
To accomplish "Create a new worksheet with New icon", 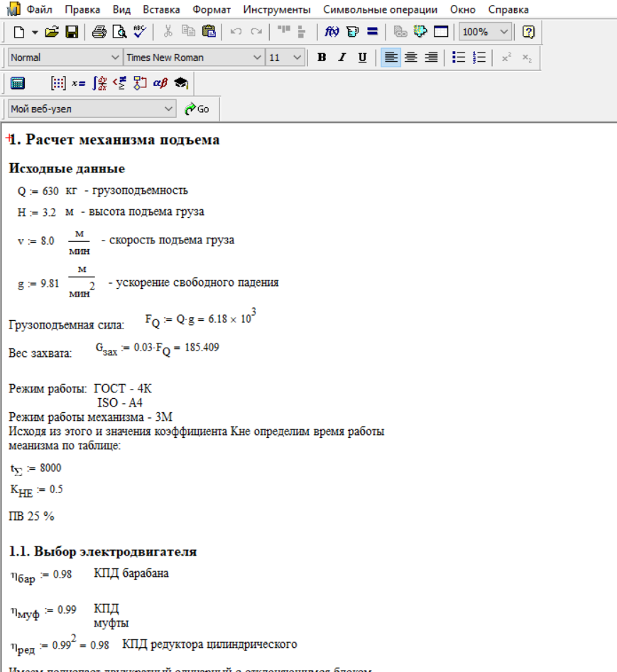I will 19,32.
